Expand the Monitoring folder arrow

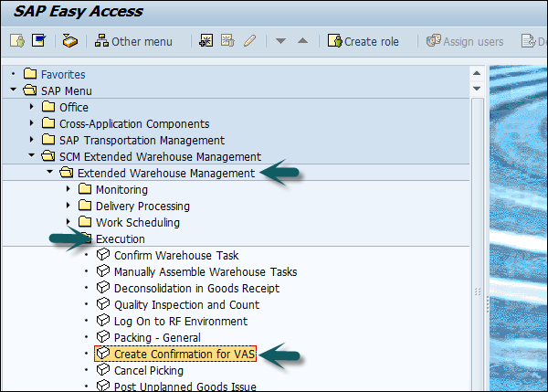tap(68, 190)
